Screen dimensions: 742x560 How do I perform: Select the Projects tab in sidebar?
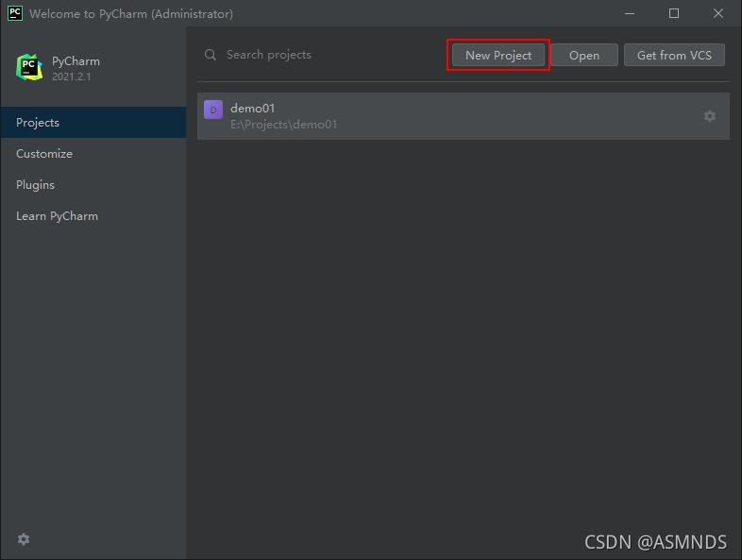click(93, 122)
